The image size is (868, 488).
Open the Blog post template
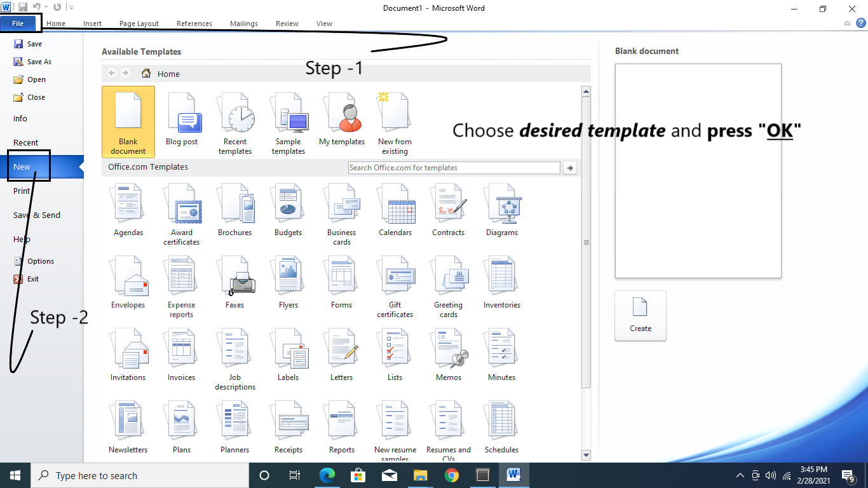pyautogui.click(x=182, y=120)
